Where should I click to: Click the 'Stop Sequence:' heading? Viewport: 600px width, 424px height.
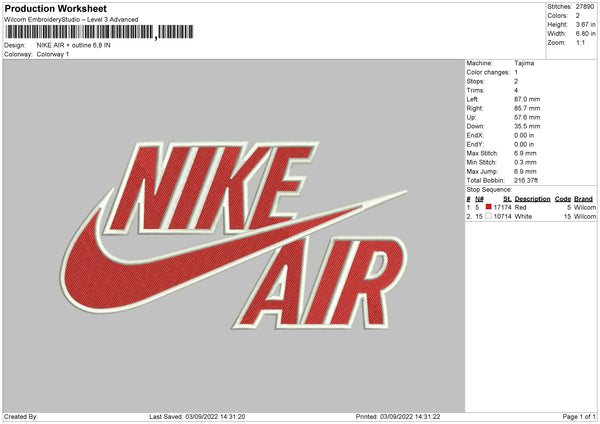click(x=489, y=189)
